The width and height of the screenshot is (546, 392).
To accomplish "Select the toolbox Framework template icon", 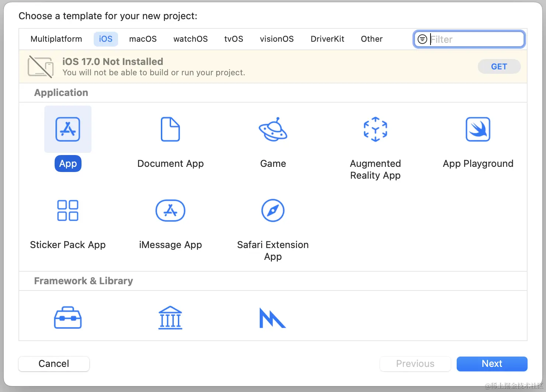I will pos(68,317).
